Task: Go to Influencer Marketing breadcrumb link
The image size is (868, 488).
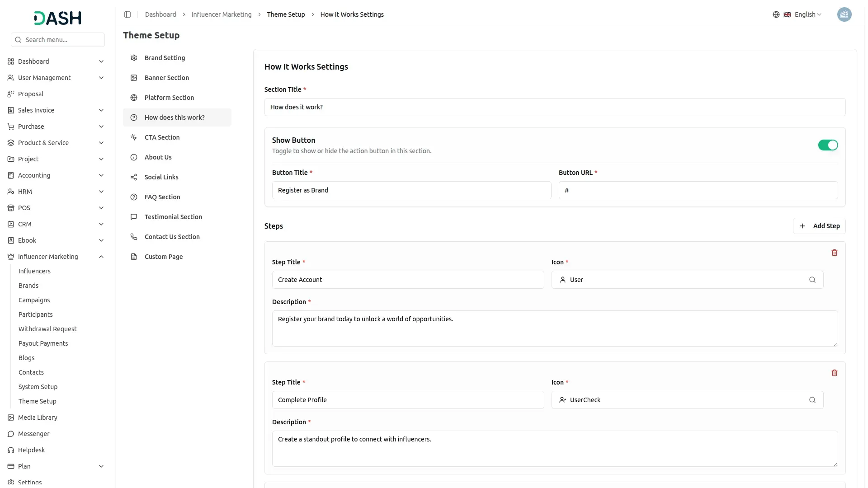Action: click(222, 14)
